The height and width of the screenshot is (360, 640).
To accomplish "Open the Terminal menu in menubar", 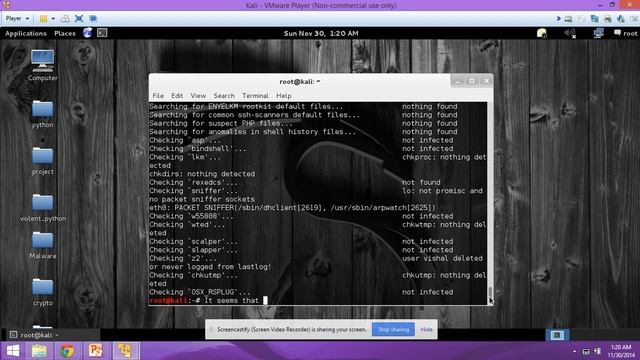I will click(x=255, y=96).
